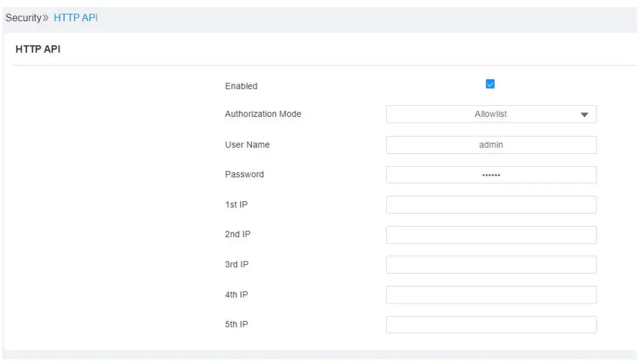Open the Authorization Mode dropdown
The height and width of the screenshot is (364, 641).
tap(491, 114)
